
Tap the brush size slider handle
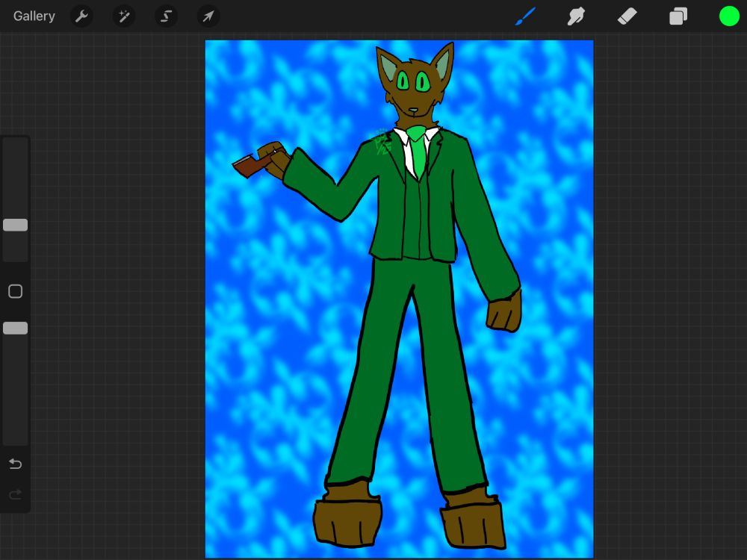tap(15, 225)
